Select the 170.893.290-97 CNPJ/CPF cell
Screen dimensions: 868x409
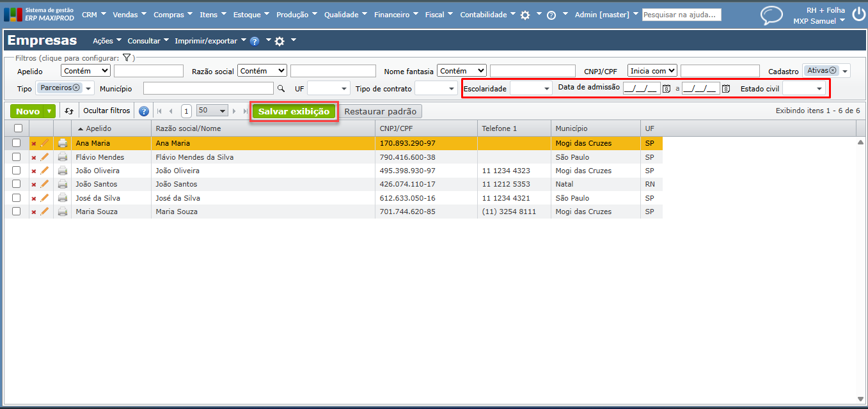click(x=426, y=143)
